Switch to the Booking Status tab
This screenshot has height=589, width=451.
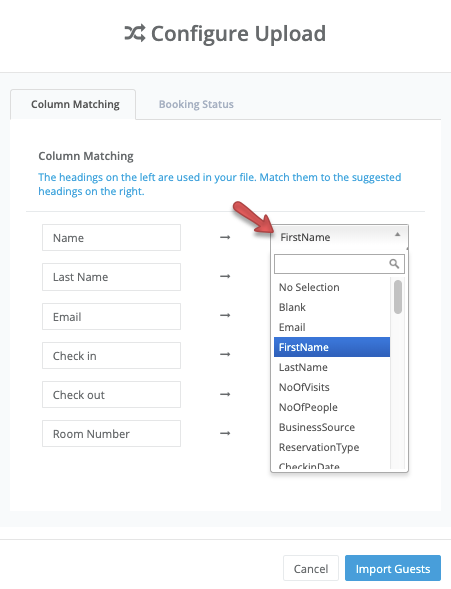click(196, 104)
